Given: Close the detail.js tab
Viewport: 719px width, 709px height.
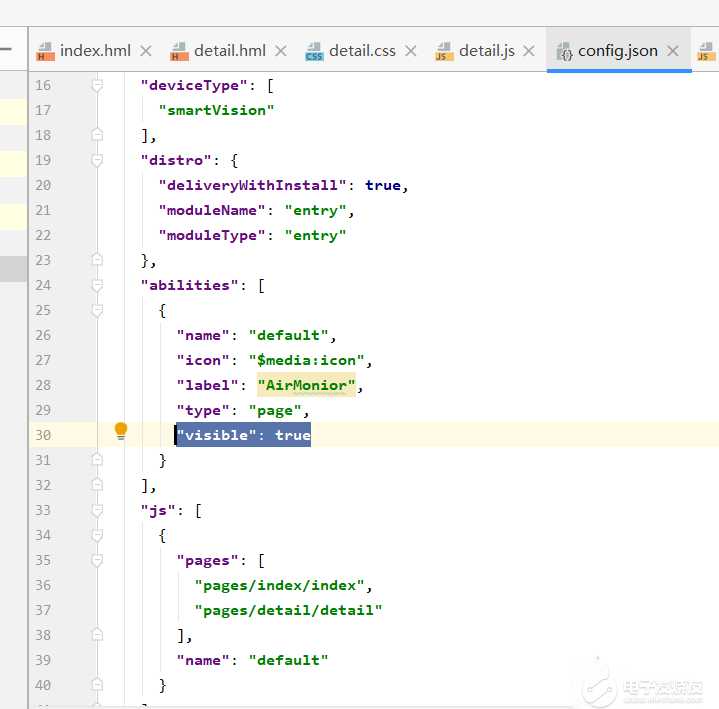Looking at the screenshot, I should click(x=529, y=51).
